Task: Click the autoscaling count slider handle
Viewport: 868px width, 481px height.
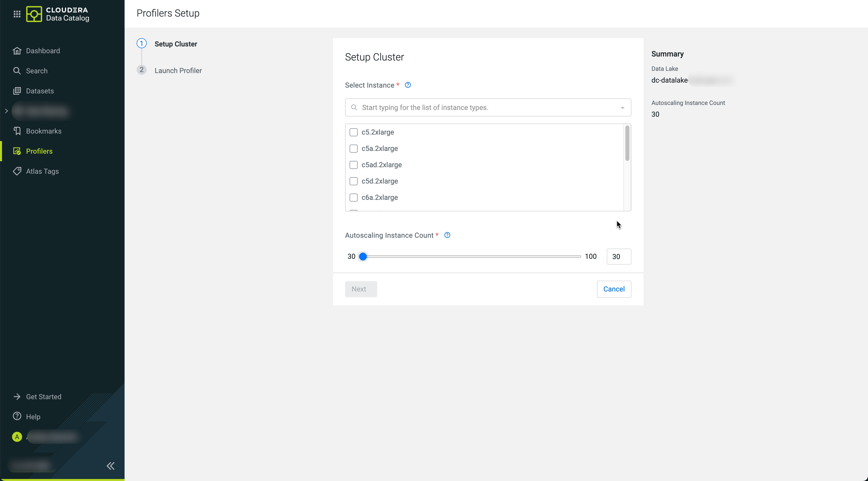Action: point(363,256)
